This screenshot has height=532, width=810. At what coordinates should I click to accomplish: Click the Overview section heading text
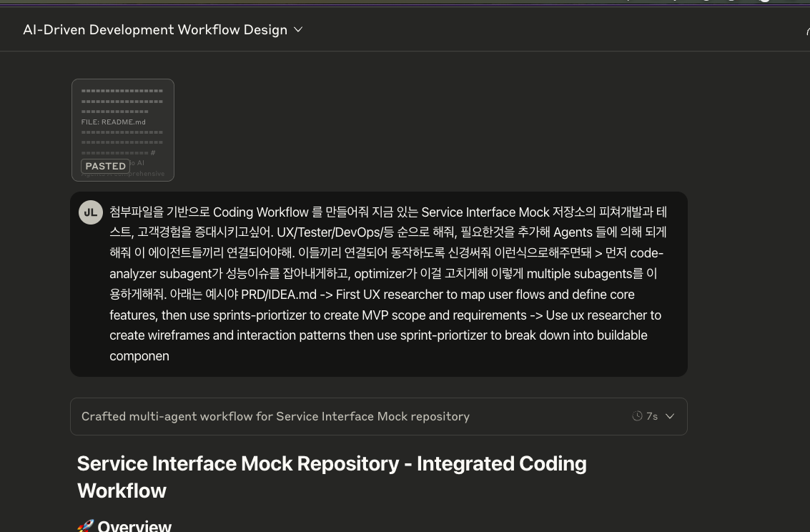[134, 526]
